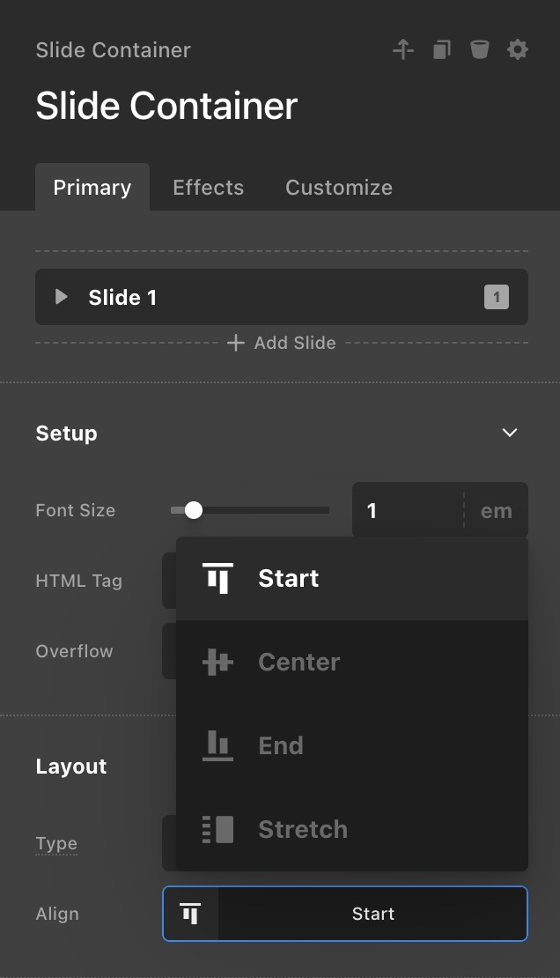This screenshot has height=978, width=560.
Task: Click the End alignment icon in dropdown
Action: coord(217,745)
